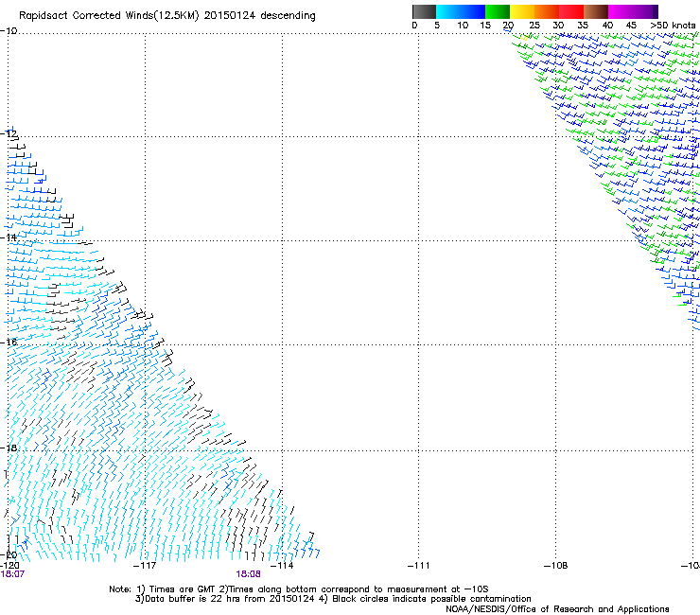Click the gray 0-5 knots color band

point(424,11)
